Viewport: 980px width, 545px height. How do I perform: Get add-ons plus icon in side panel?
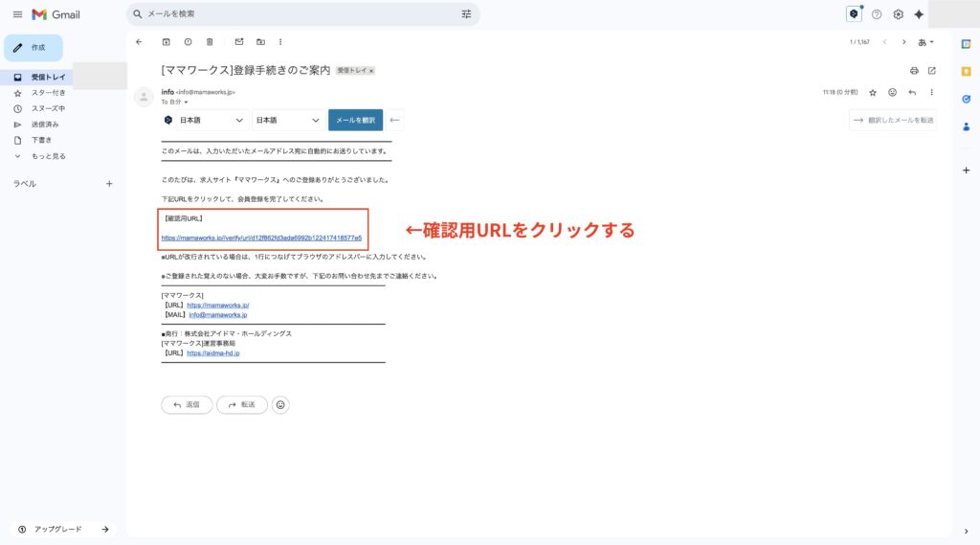(x=967, y=170)
